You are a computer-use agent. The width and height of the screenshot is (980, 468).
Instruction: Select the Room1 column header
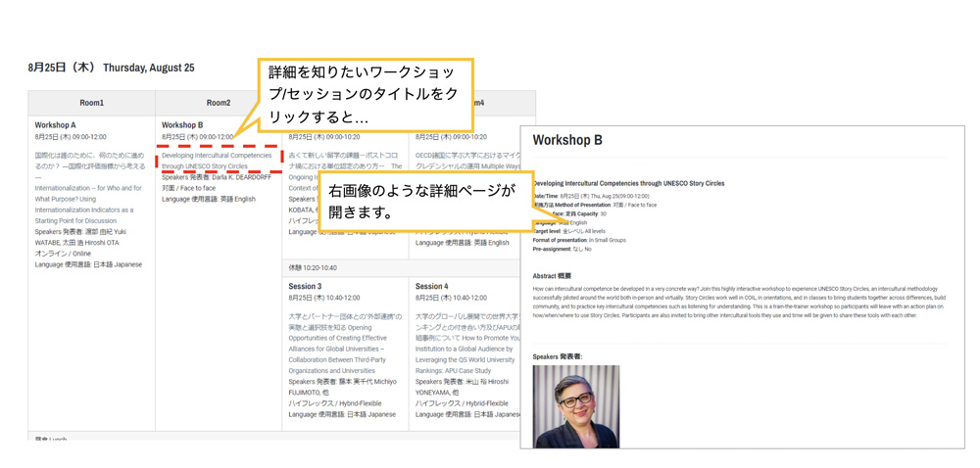tap(92, 103)
